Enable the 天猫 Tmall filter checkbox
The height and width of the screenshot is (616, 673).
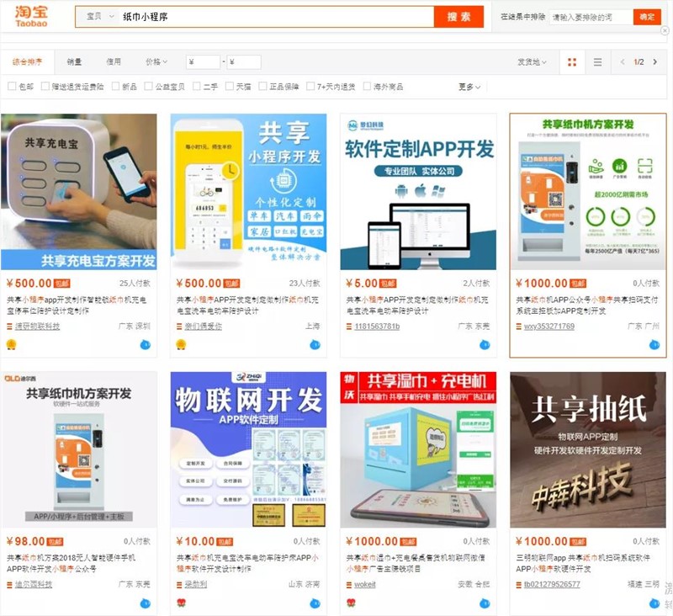coord(230,87)
